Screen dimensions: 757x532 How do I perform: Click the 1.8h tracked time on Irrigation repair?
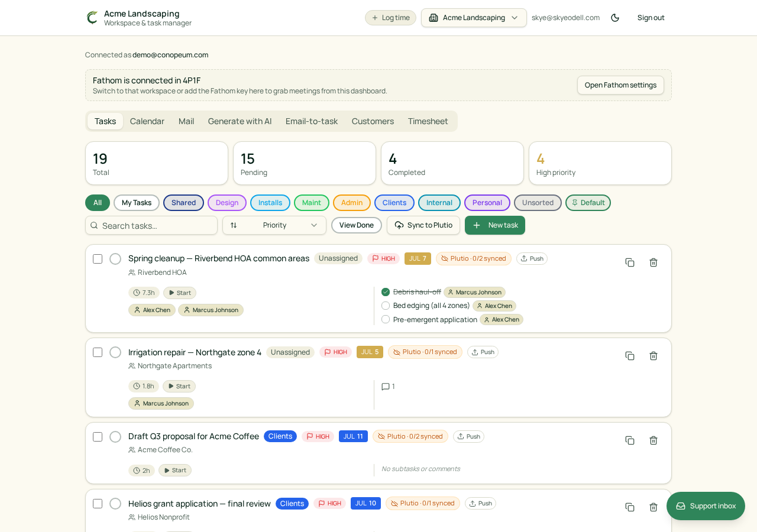pos(144,386)
